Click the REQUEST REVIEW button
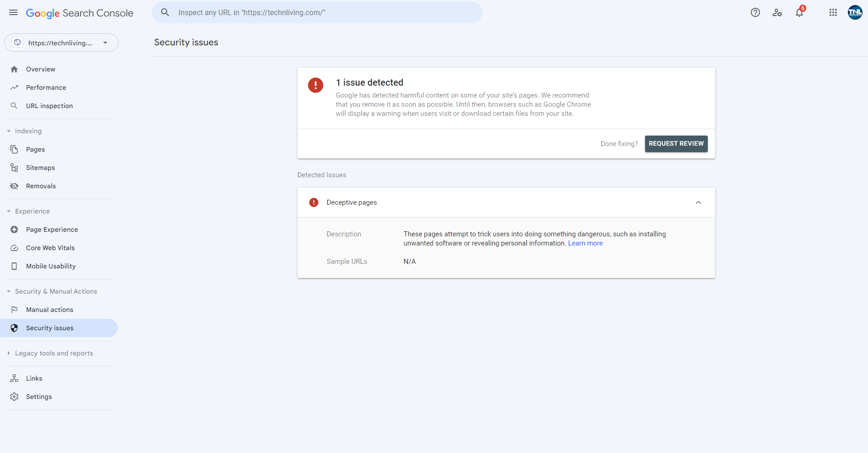This screenshot has width=868, height=453. 676,144
